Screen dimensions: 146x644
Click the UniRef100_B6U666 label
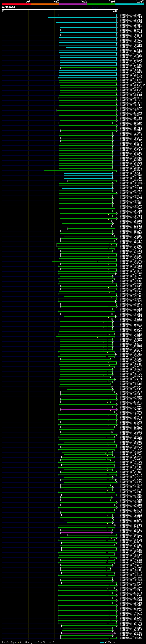[131, 82]
